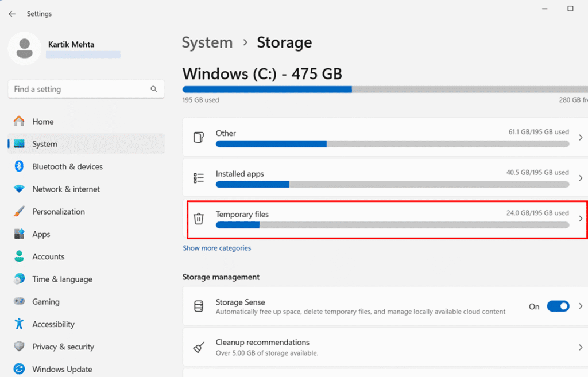The height and width of the screenshot is (377, 588).
Task: Turn off Storage Sense
Action: (558, 306)
